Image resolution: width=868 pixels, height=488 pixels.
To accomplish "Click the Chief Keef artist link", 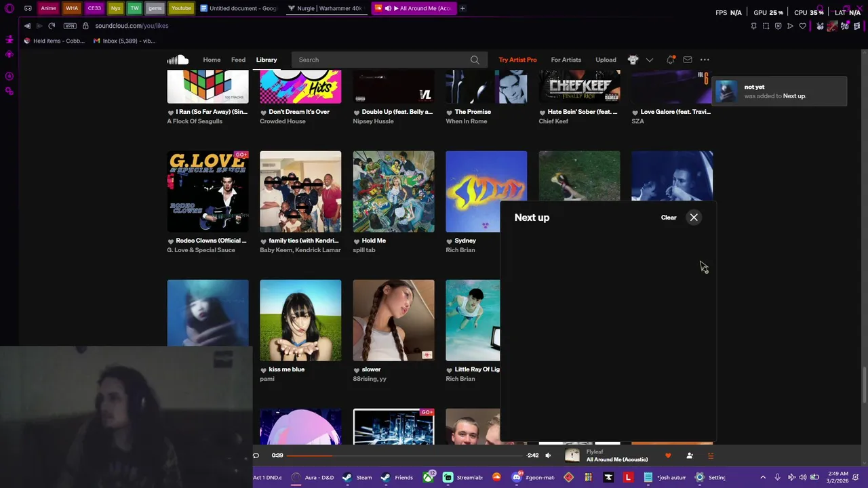I will click(553, 121).
